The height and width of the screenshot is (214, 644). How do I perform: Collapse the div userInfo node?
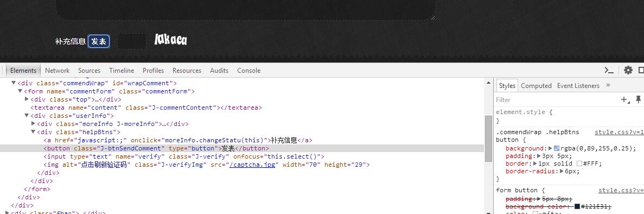[27, 116]
